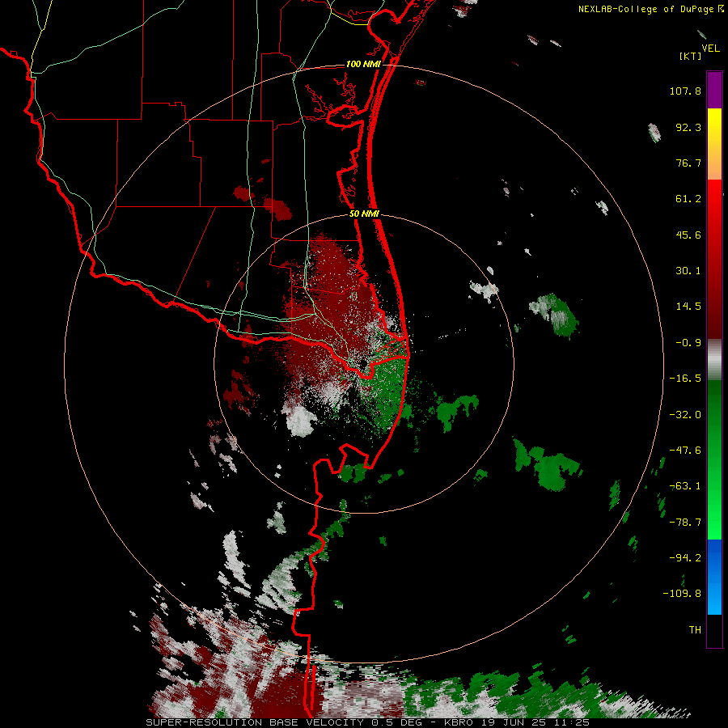Select the -78.7 value on velocity scale

point(685,523)
